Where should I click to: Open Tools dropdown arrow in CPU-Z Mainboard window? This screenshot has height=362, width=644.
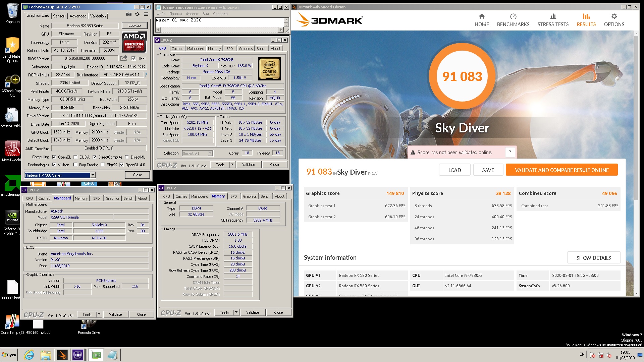99,314
